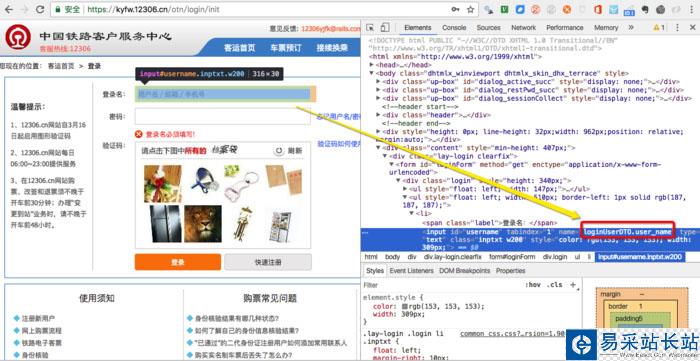The image size is (700, 361).
Task: Click the orange 登录 login button
Action: [x=178, y=262]
